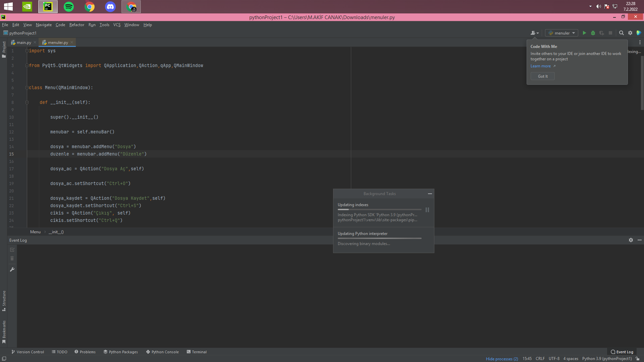
Task: Open Python 3.9 interpreter selector
Action: pyautogui.click(x=607, y=359)
